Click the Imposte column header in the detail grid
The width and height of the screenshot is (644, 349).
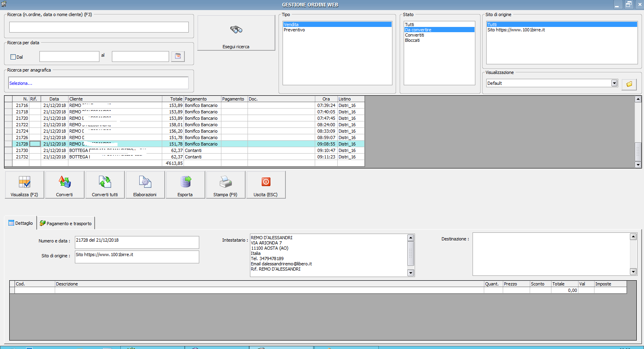[611, 284]
